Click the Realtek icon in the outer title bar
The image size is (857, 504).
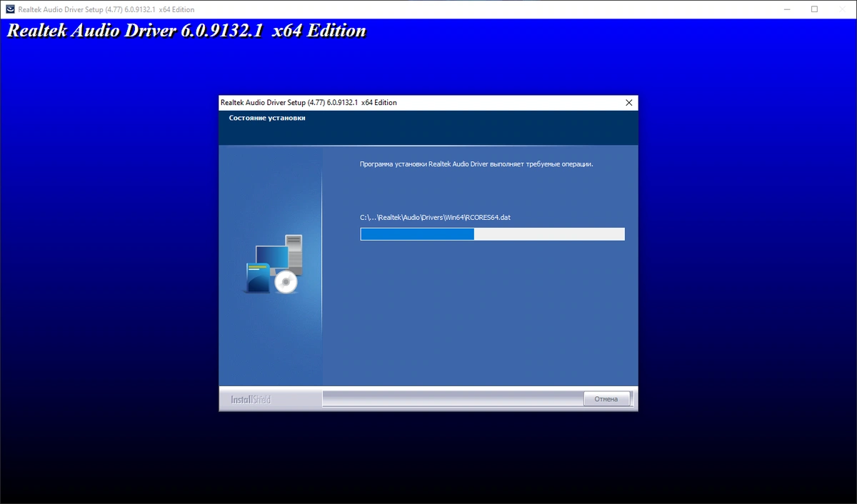point(10,9)
